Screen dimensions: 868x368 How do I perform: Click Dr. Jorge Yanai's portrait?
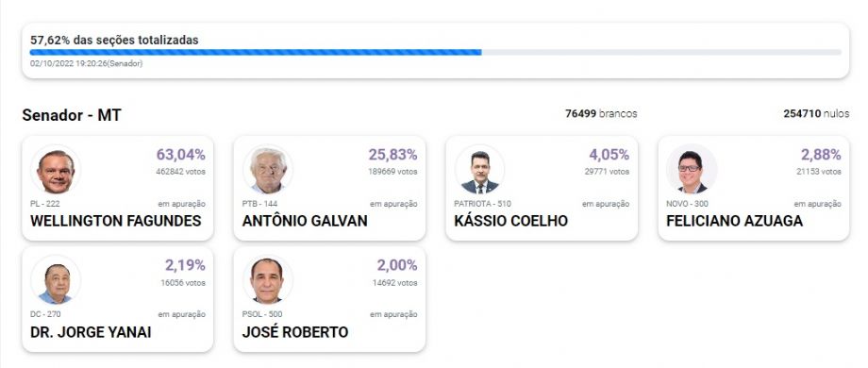[x=56, y=280]
